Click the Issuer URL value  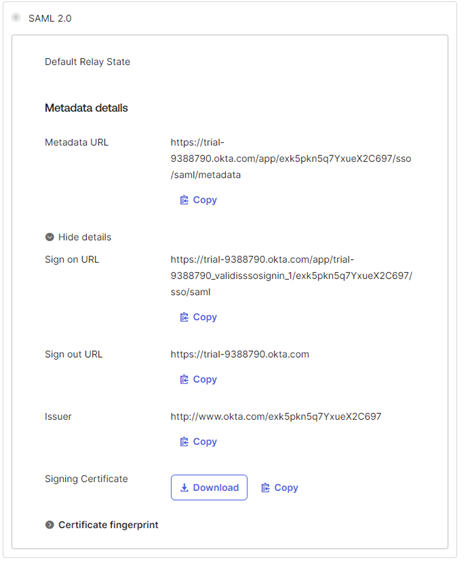tap(276, 417)
